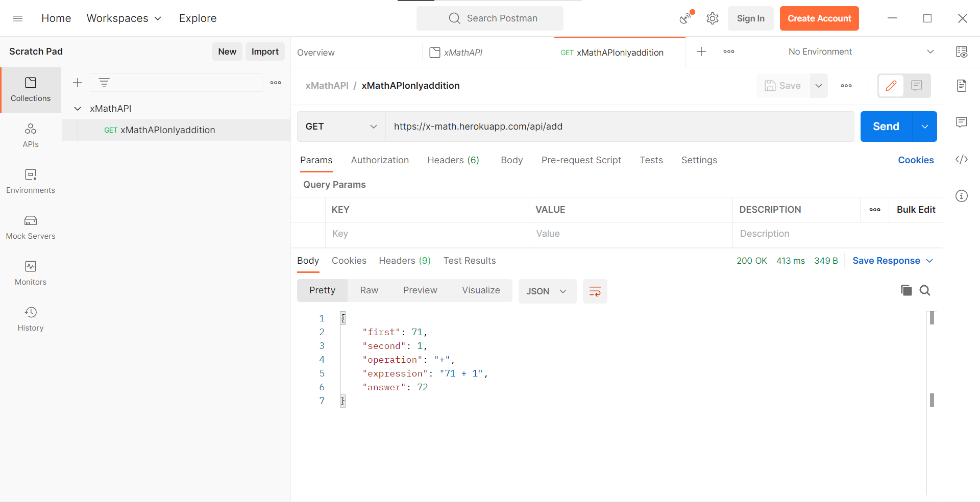Open Postman settings via gear icon
980x502 pixels.
pyautogui.click(x=712, y=18)
